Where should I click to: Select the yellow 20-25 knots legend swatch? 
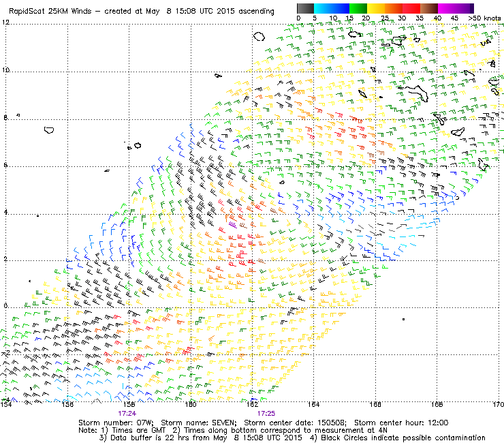click(x=376, y=8)
